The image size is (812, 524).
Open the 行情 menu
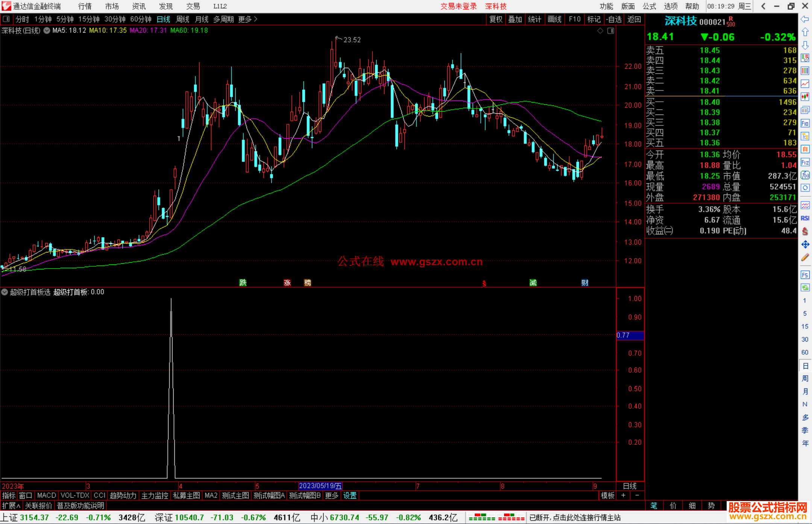tap(85, 6)
